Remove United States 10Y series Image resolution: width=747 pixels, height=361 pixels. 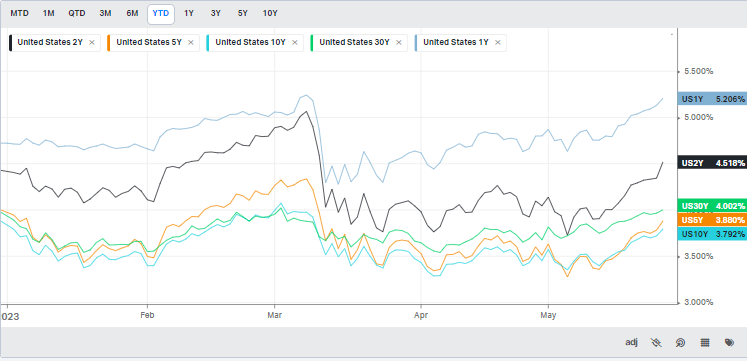coord(295,42)
